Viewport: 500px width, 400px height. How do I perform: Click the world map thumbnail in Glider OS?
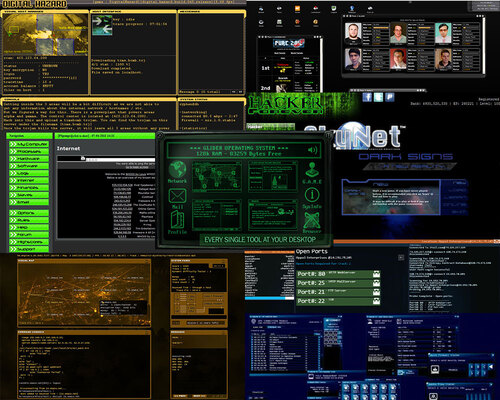[x=217, y=177]
